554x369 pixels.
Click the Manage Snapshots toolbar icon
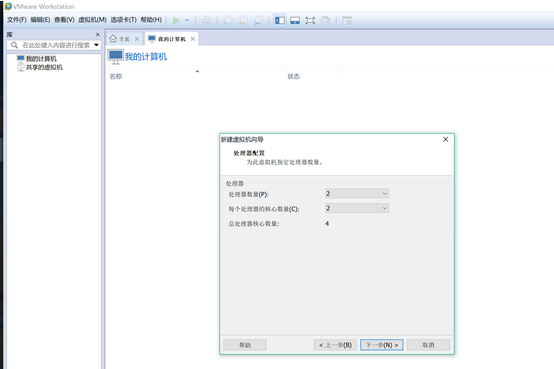click(259, 20)
